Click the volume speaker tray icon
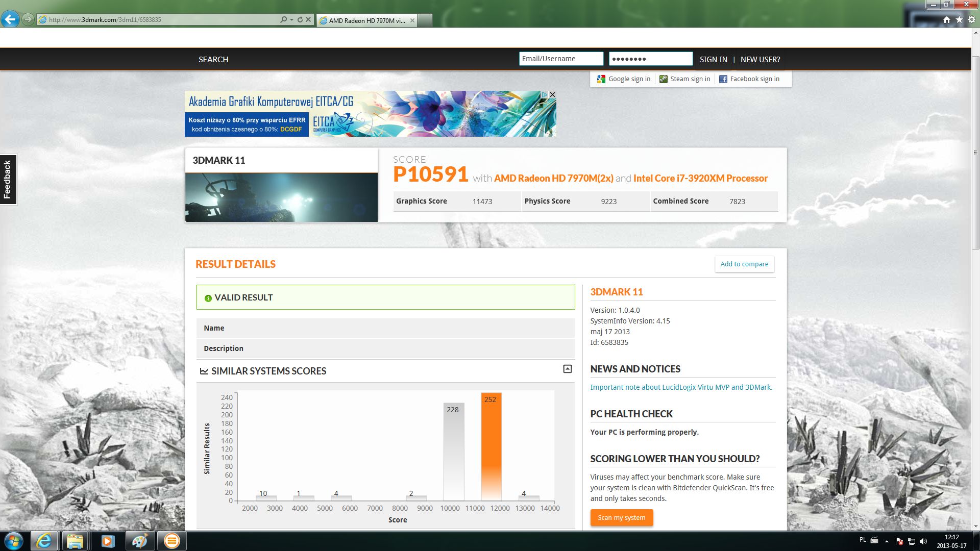Viewport: 980px width, 551px height. (x=924, y=541)
